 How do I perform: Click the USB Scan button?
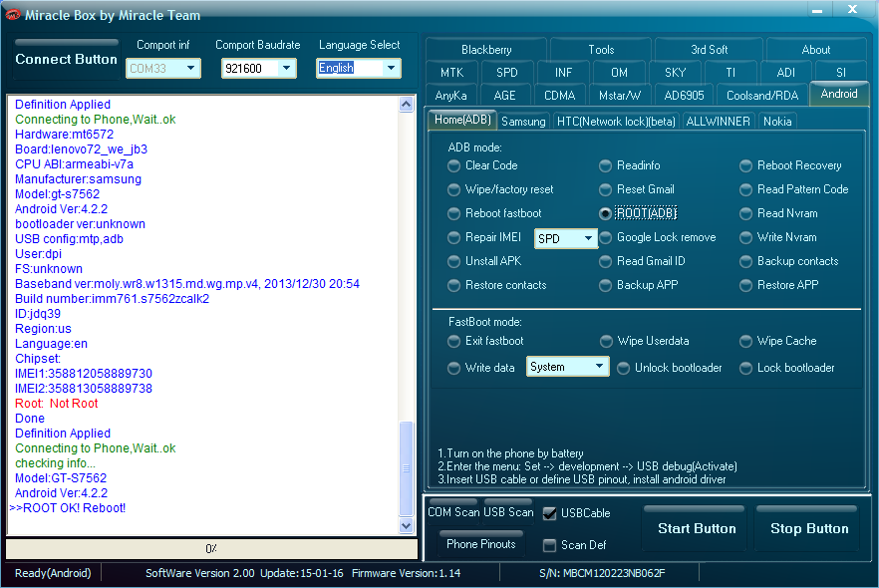[508, 512]
